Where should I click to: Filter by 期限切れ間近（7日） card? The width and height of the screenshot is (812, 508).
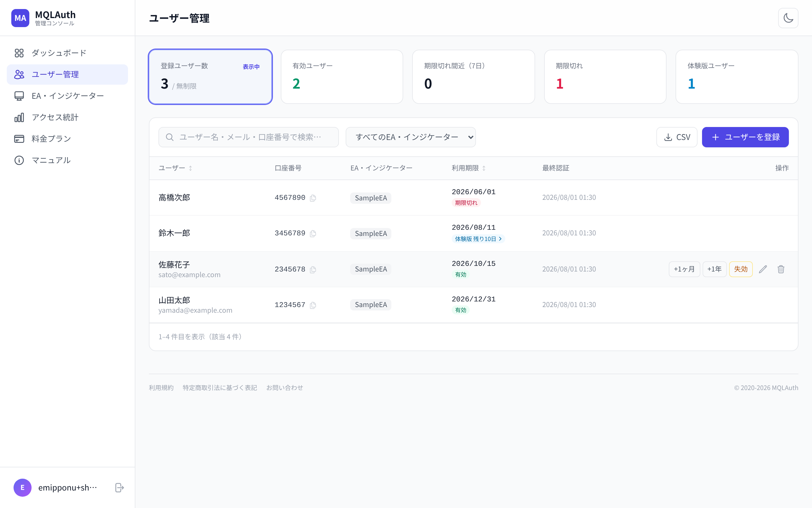[473, 76]
